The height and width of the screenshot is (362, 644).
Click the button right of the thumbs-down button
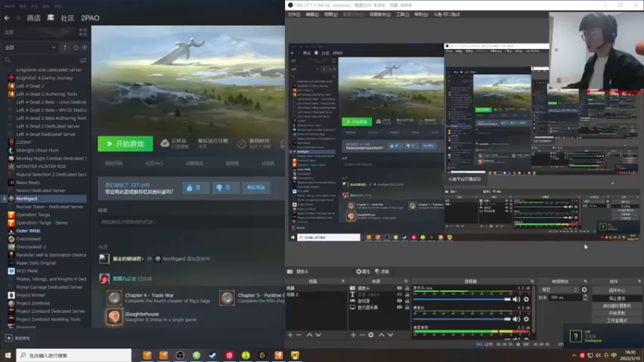tap(256, 187)
